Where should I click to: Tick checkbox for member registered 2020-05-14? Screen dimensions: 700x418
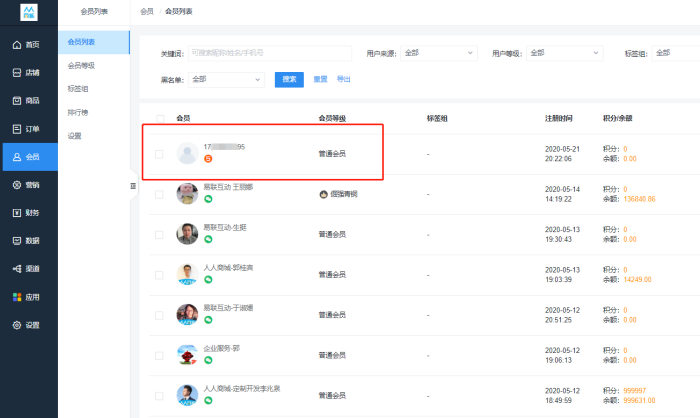point(159,194)
